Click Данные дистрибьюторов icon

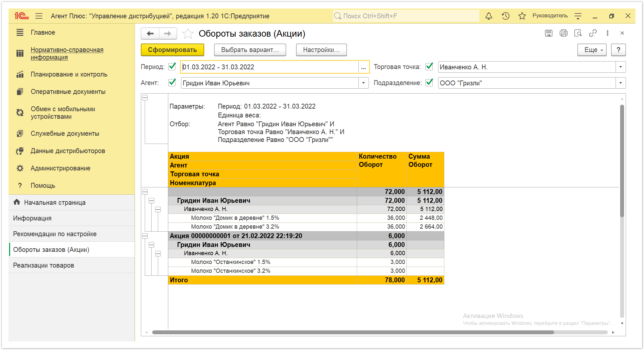(x=20, y=151)
